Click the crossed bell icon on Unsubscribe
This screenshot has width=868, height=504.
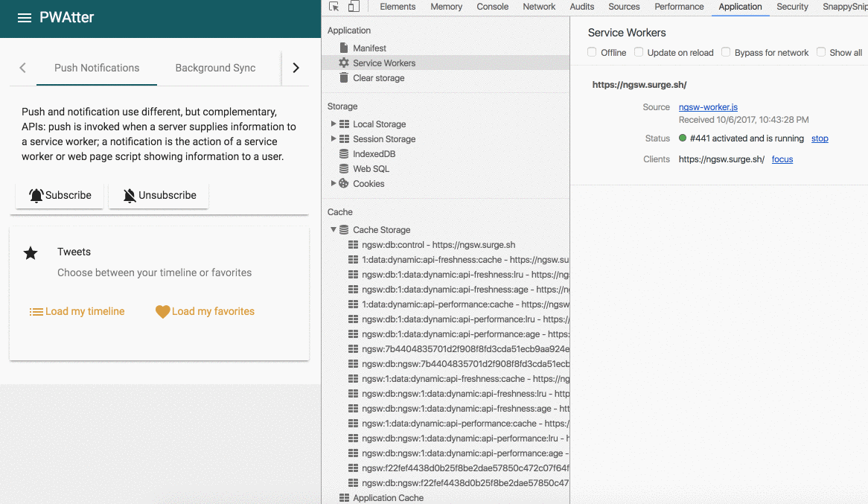130,196
